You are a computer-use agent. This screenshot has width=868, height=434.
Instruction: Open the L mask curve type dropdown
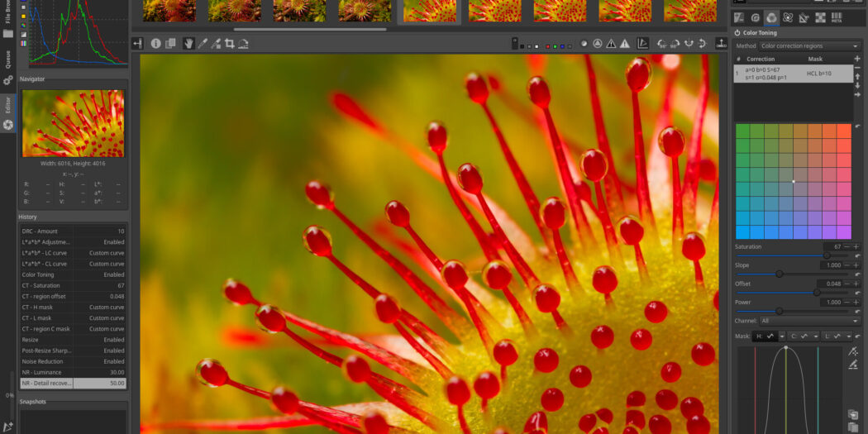[849, 336]
